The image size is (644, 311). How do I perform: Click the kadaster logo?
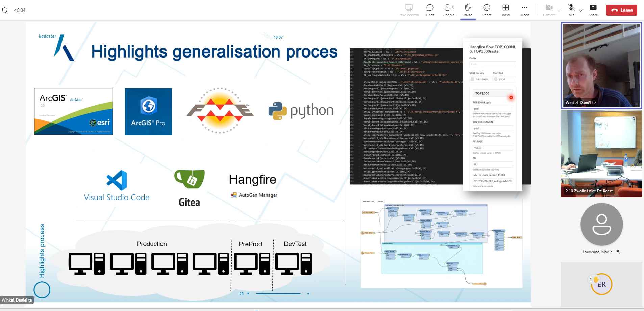pyautogui.click(x=56, y=47)
